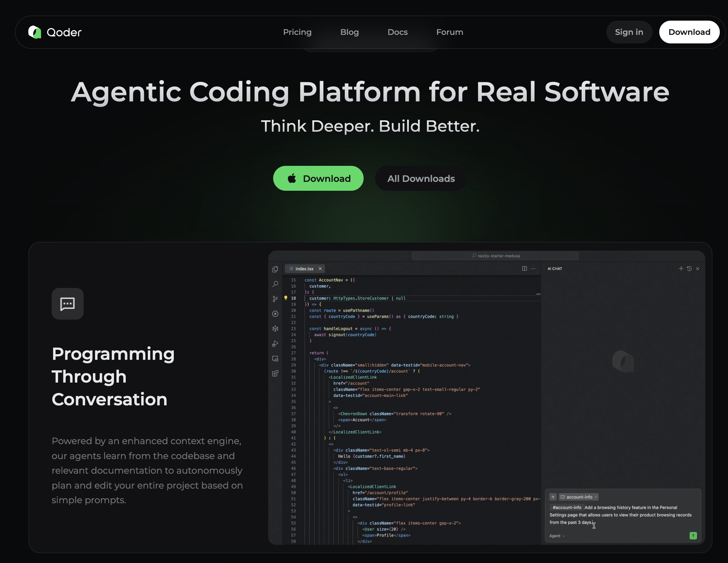Click the Qoder logo in the header

click(x=55, y=32)
